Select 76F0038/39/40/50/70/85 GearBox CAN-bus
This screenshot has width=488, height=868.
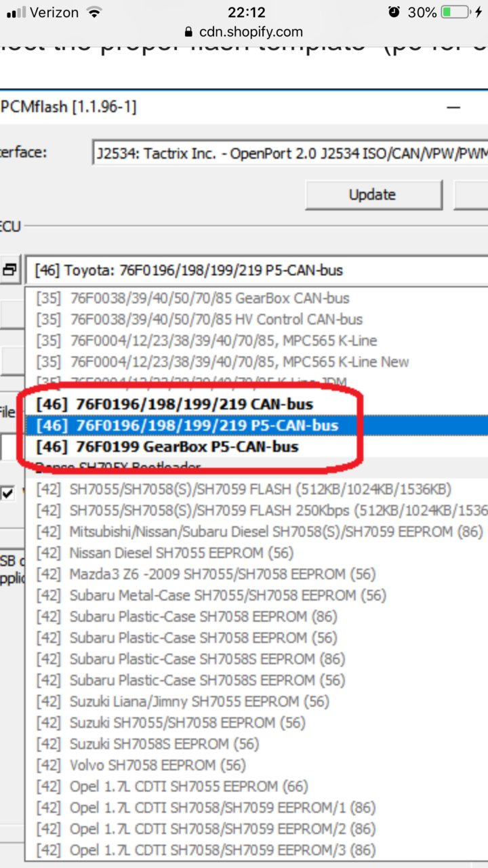point(256,298)
